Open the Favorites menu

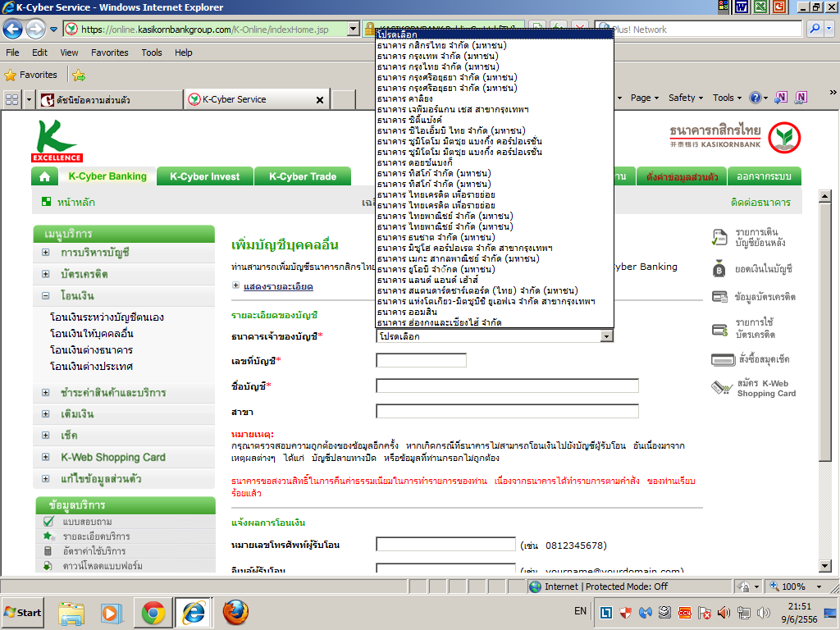110,52
